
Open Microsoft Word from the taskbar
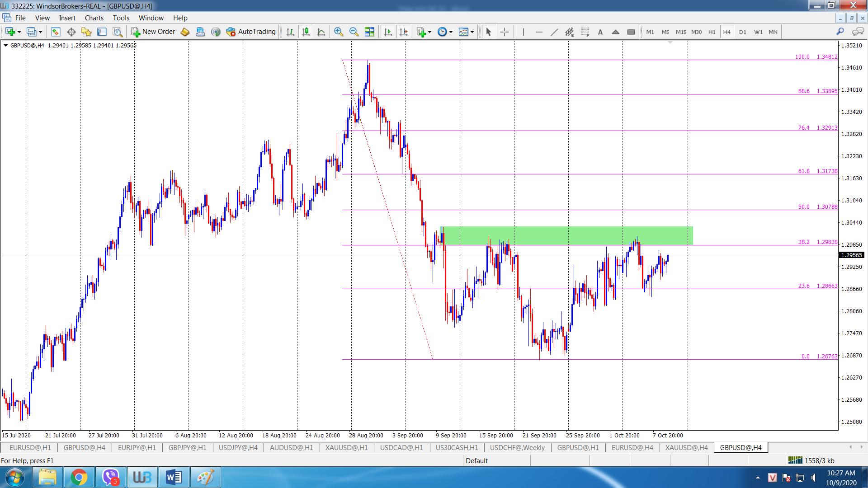coord(174,477)
